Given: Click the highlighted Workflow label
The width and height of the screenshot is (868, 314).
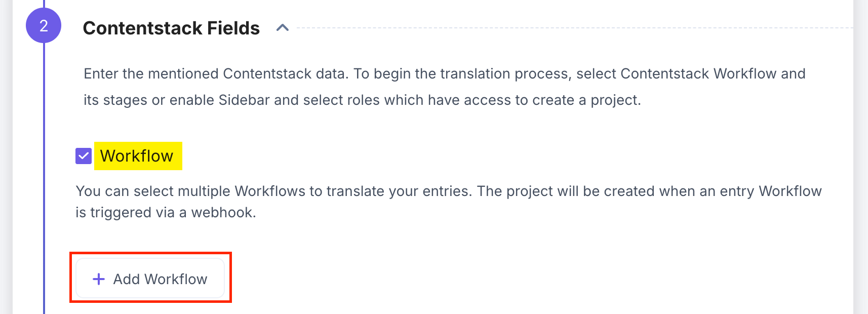Looking at the screenshot, I should point(136,156).
